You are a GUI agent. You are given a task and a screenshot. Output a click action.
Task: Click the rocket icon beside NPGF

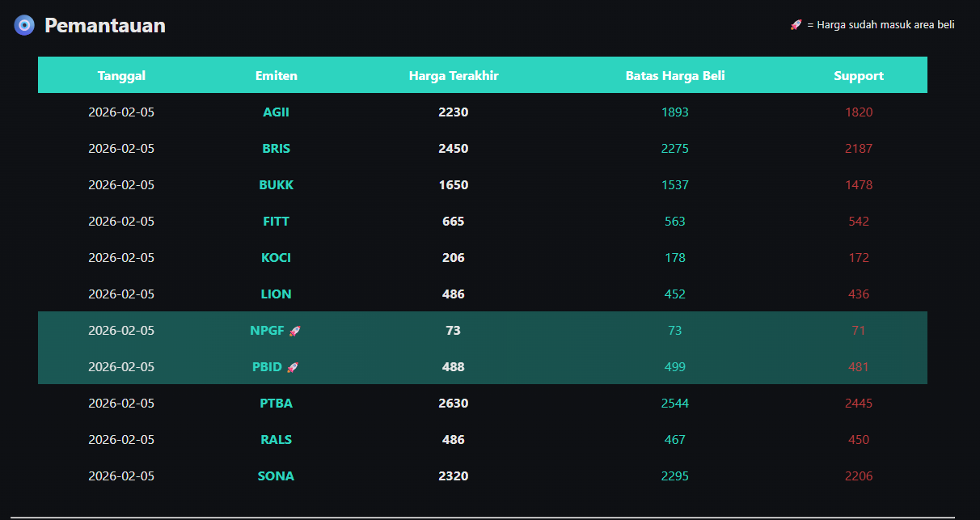coord(295,331)
